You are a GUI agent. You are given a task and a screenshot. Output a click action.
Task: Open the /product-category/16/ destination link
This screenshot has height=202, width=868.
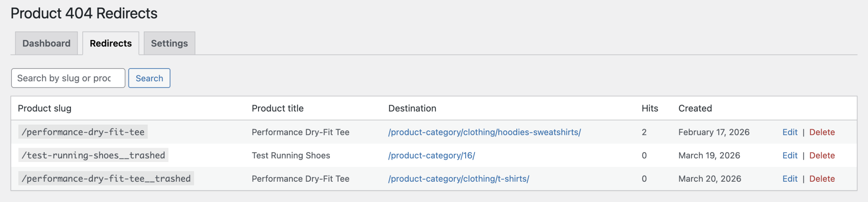pyautogui.click(x=432, y=156)
